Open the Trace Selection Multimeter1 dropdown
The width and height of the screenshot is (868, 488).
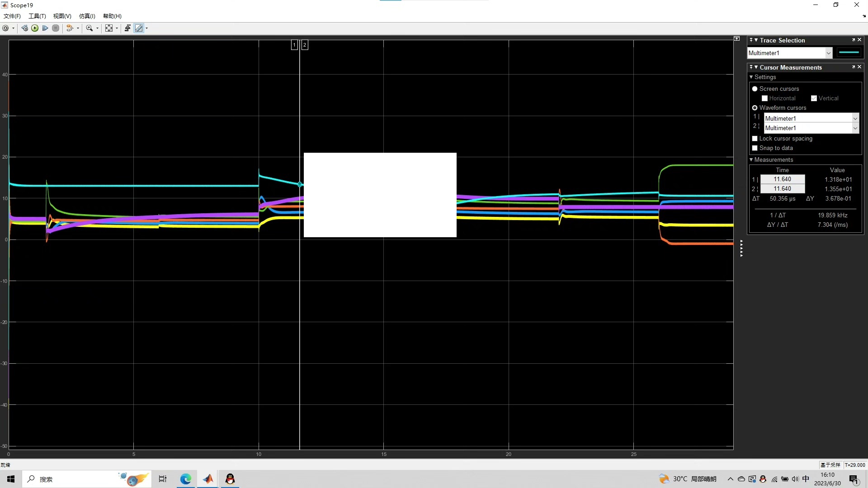click(x=828, y=53)
